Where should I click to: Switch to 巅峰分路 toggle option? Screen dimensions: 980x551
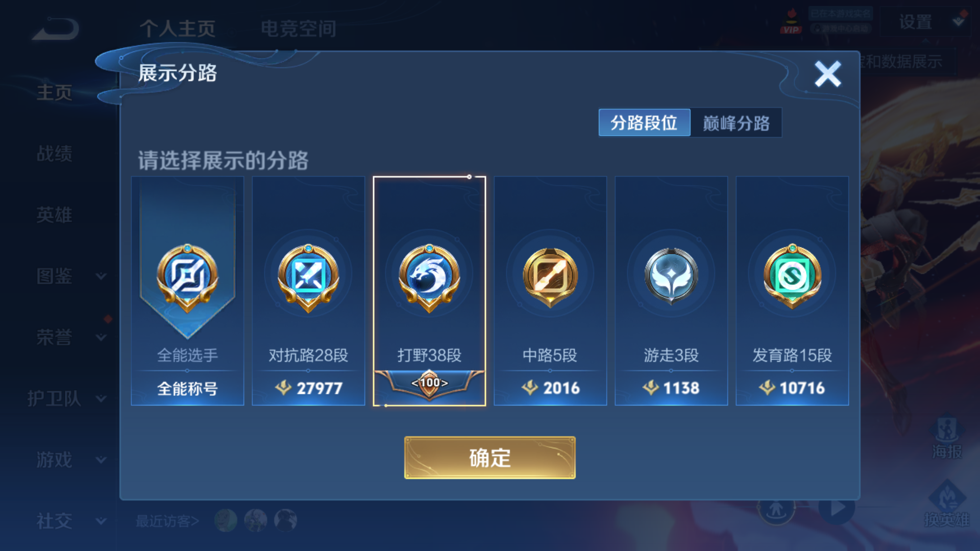pyautogui.click(x=736, y=122)
